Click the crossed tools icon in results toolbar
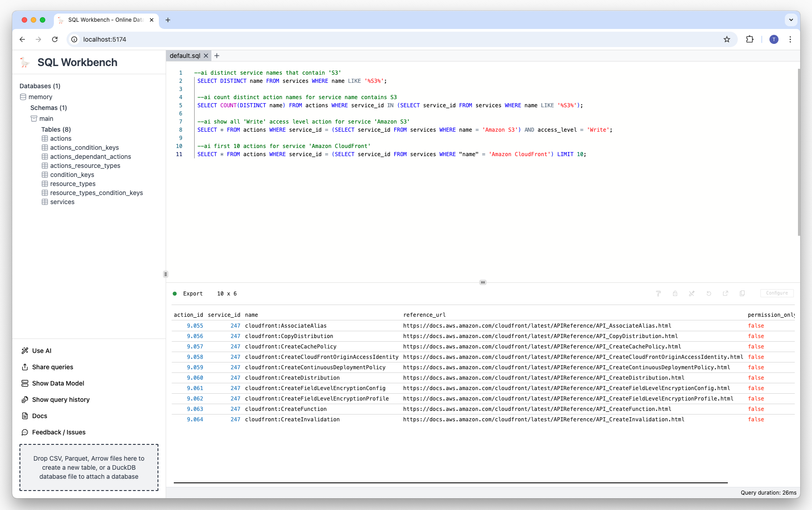This screenshot has height=510, width=812. tap(692, 294)
